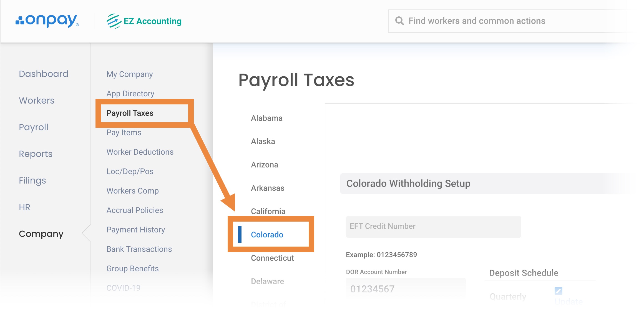Open the Workers Comp page

tap(132, 191)
